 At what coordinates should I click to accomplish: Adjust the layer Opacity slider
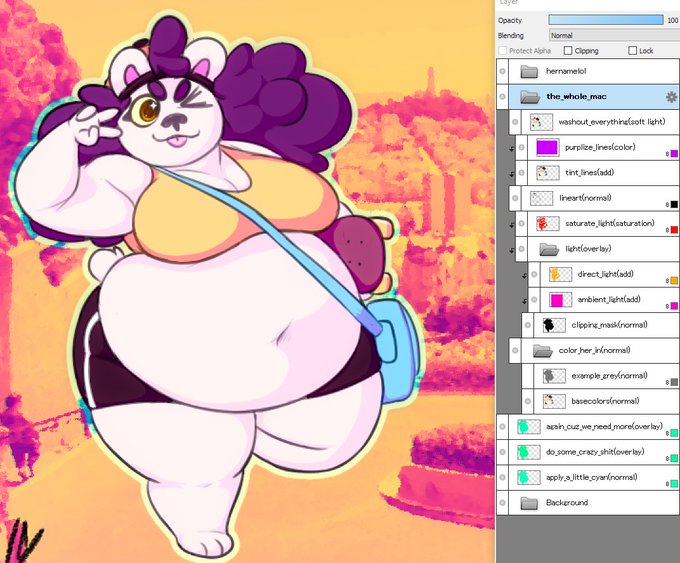coord(606,20)
